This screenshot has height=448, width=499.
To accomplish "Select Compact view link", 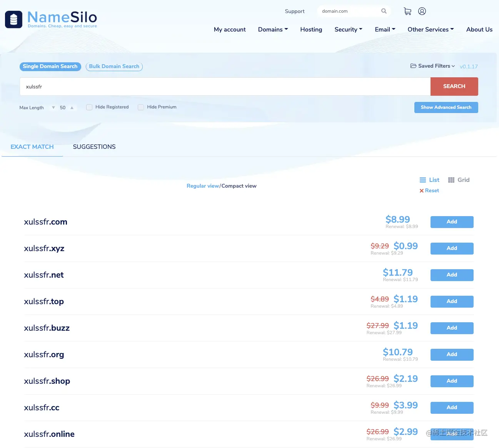I will coord(239,186).
